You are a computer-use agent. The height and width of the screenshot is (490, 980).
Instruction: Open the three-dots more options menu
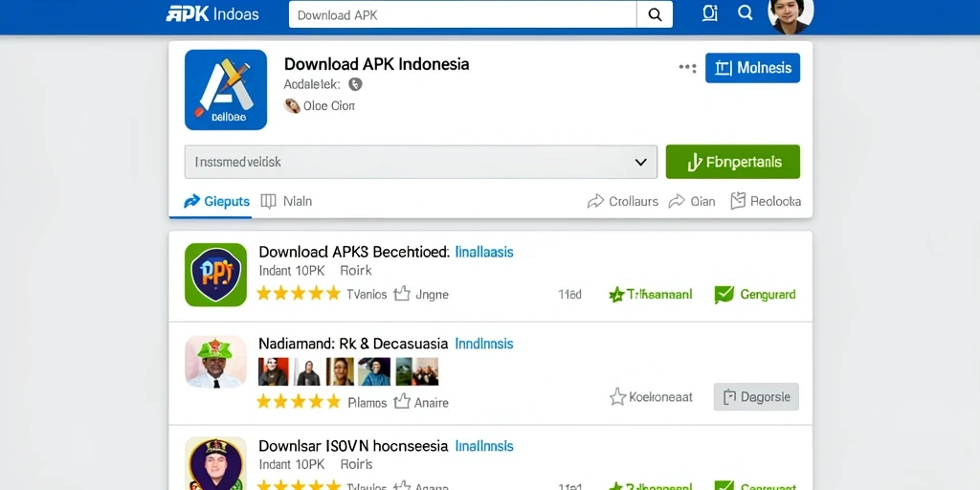(x=687, y=68)
